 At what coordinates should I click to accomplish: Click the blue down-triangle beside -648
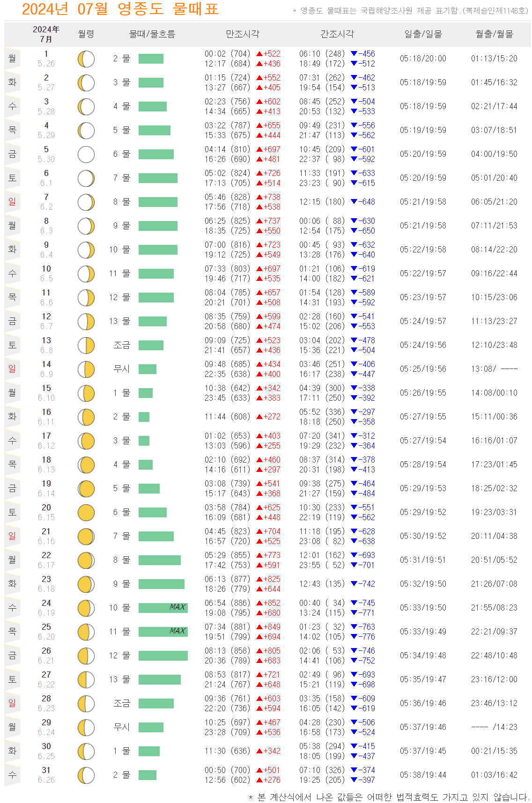pos(354,202)
